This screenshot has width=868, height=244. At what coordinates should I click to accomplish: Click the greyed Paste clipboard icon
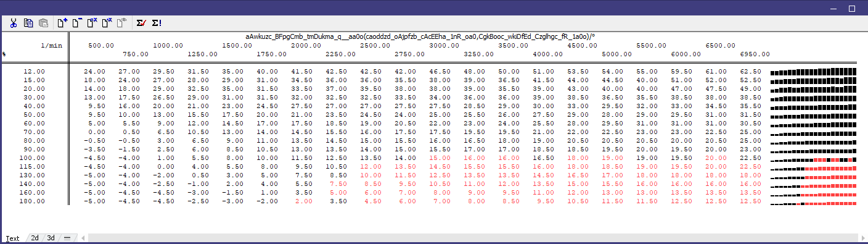point(43,23)
